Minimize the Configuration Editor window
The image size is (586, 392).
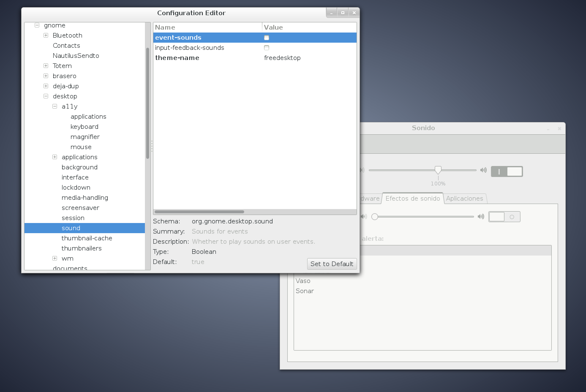[332, 13]
